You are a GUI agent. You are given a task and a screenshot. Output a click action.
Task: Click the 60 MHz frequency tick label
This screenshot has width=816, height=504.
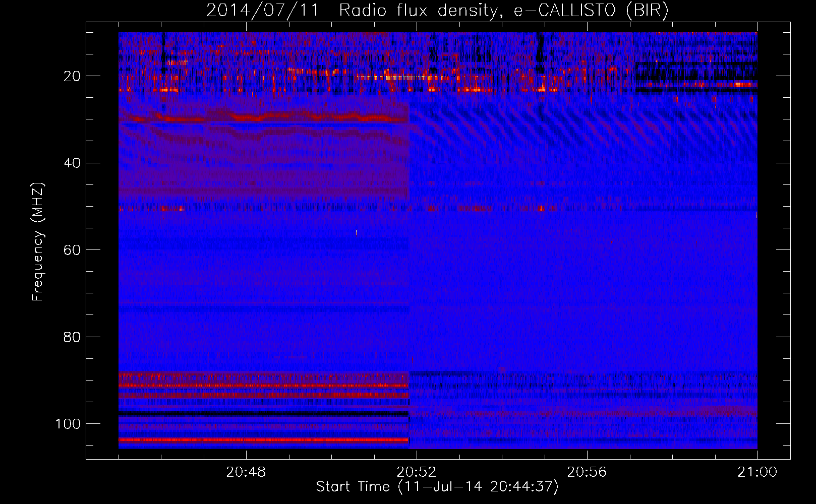tap(72, 250)
